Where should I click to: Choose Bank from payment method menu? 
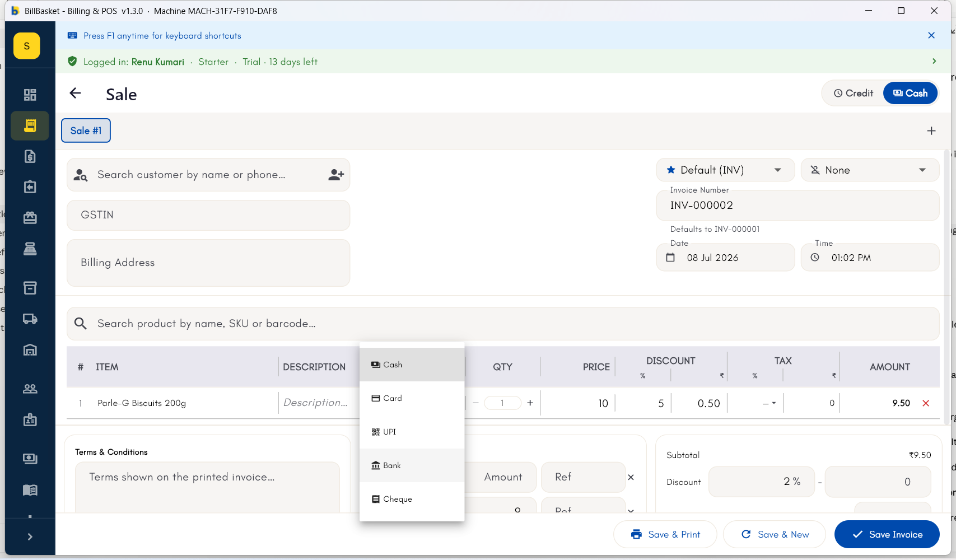412,465
